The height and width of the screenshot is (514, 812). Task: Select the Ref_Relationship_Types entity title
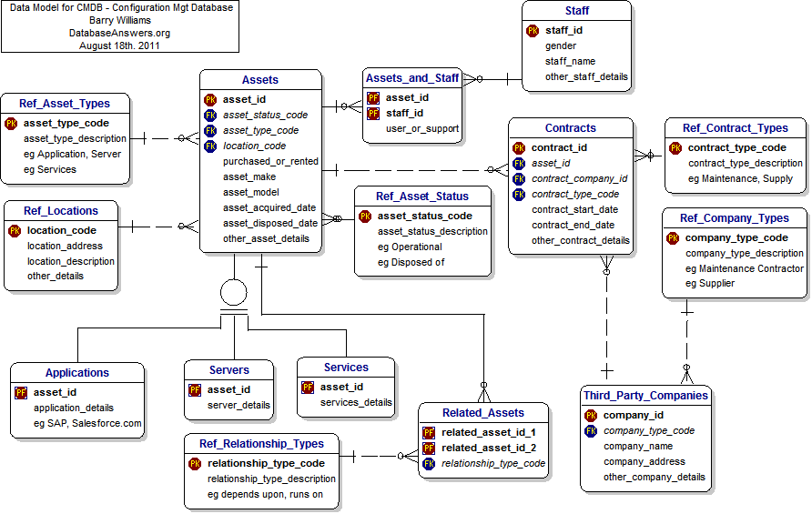click(261, 444)
